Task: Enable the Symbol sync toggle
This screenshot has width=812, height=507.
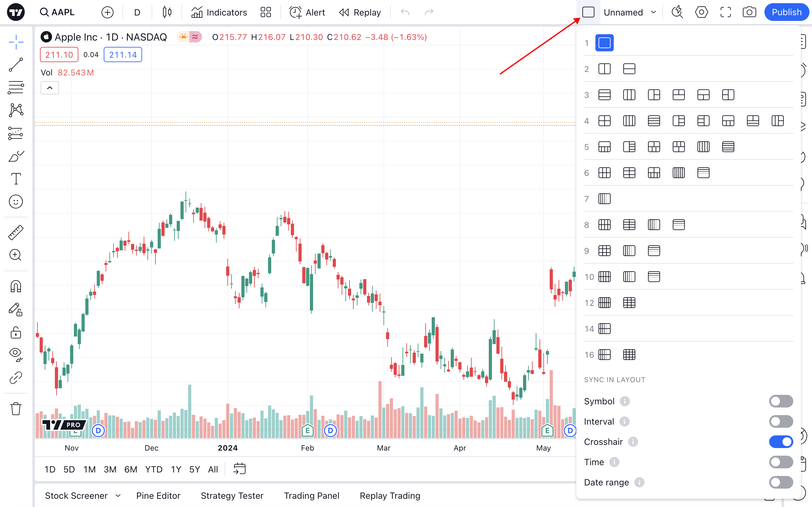Action: pos(781,401)
